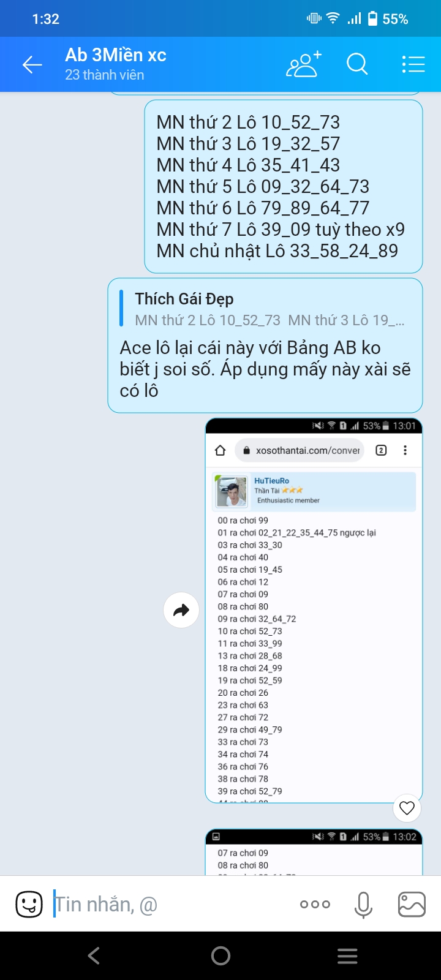Open the chat options list menu
This screenshot has width=441, height=980.
click(413, 64)
